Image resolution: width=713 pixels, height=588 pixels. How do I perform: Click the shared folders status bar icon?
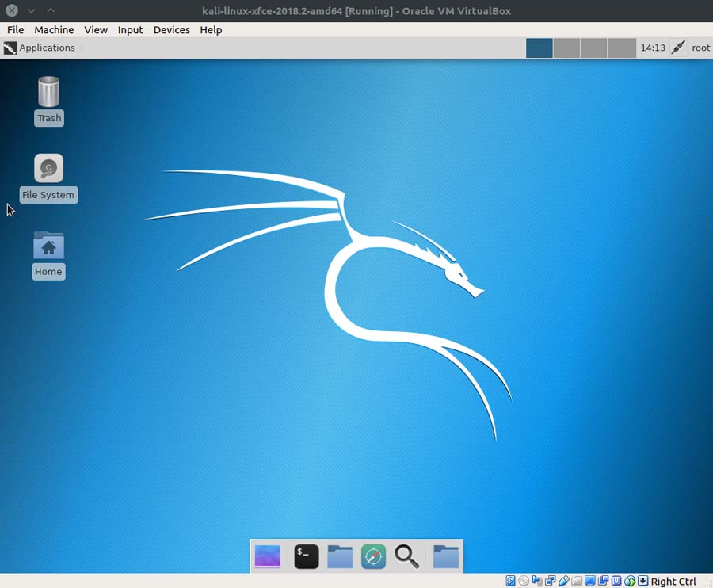(x=576, y=582)
